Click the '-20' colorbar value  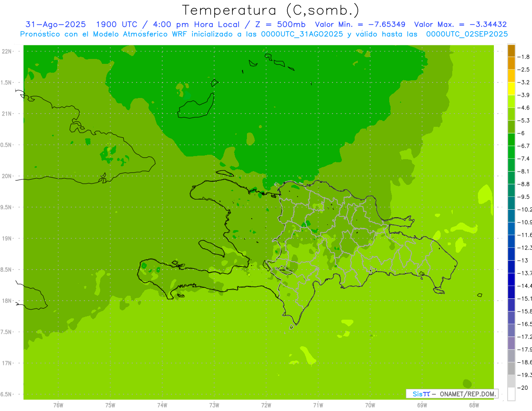[522, 388]
